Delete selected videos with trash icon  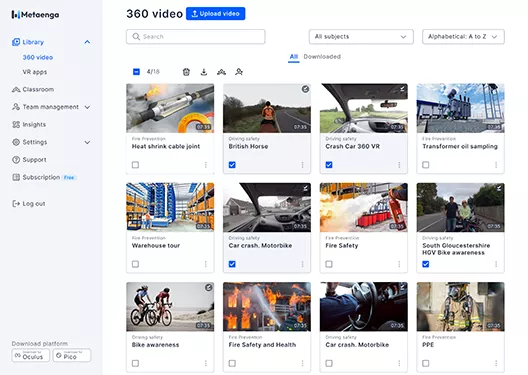(186, 72)
